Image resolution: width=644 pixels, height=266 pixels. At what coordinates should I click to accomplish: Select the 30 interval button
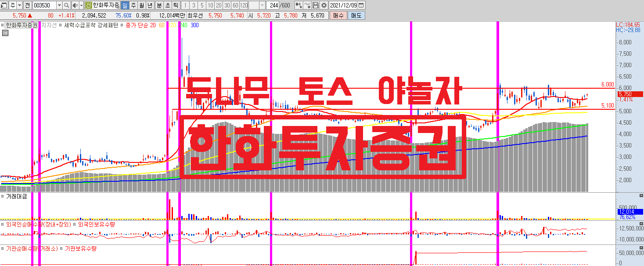coord(227,5)
